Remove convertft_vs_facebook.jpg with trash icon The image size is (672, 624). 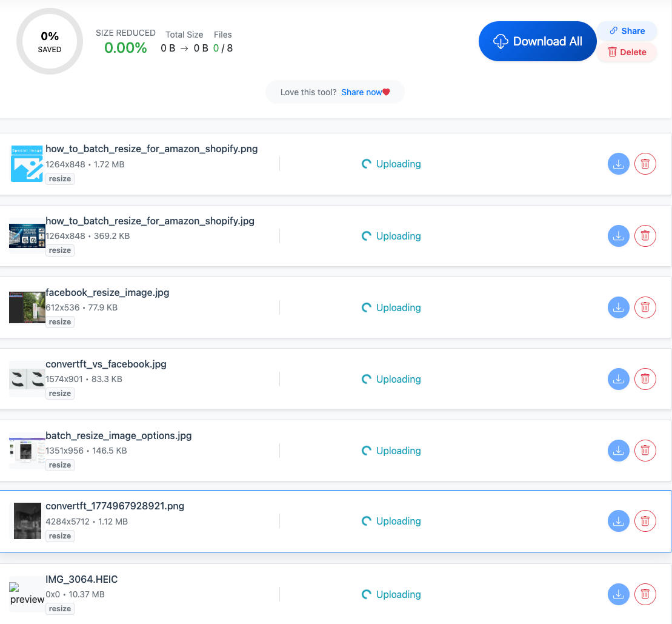point(645,379)
